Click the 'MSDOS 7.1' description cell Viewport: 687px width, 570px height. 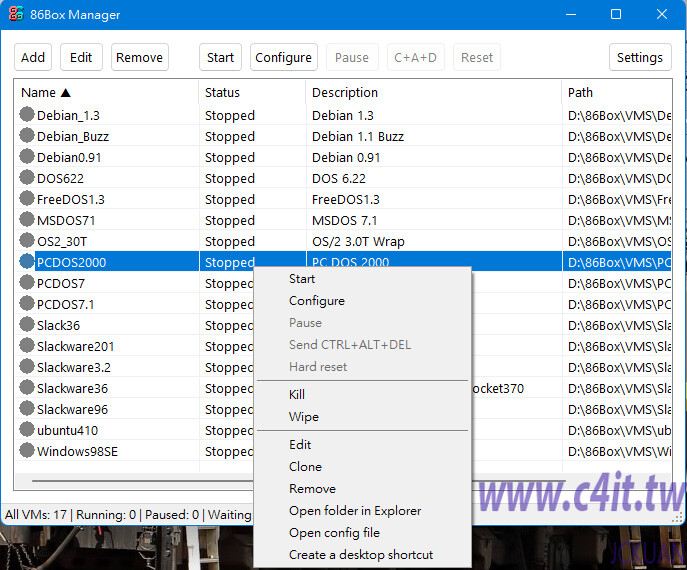(x=344, y=221)
